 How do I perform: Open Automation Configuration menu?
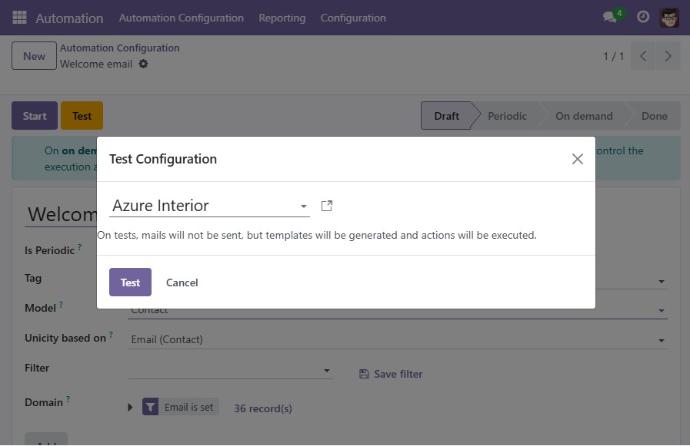tap(181, 18)
